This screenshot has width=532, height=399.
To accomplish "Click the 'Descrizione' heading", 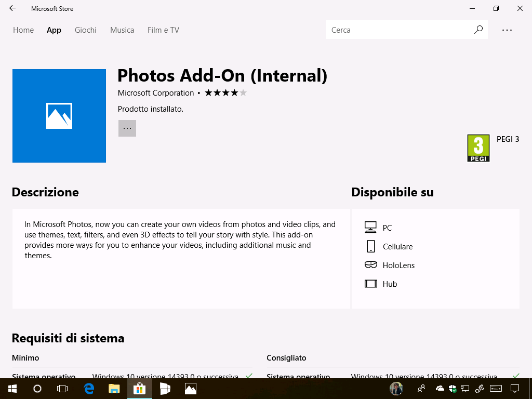I will (x=45, y=192).
